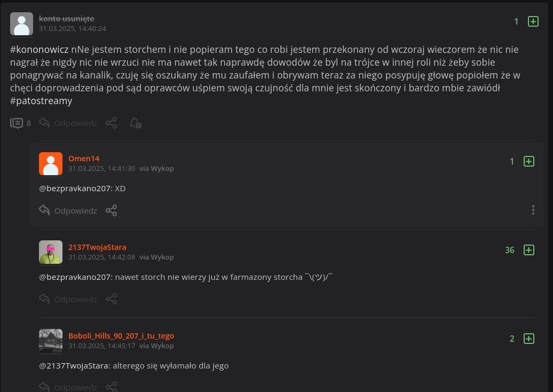553x392 pixels.
Task: Upvote Omen14's comment
Action: 528,161
